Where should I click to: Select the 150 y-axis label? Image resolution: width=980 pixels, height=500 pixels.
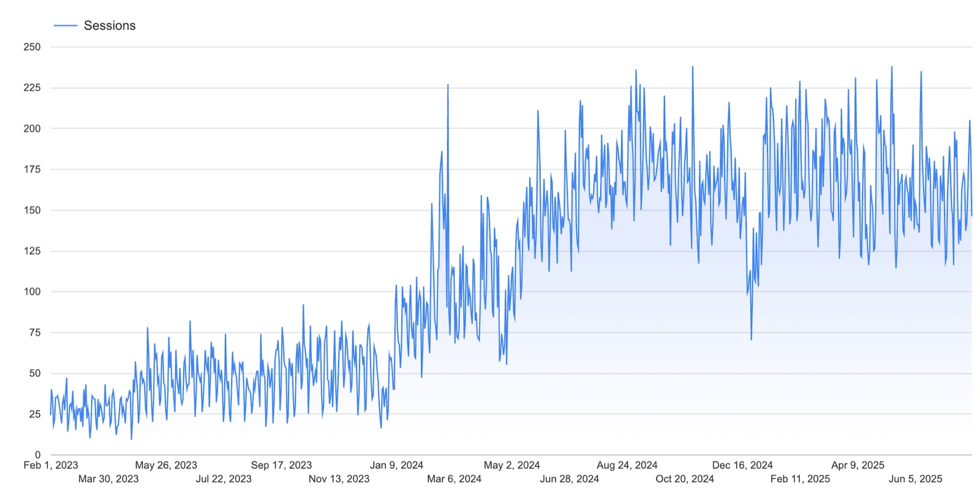(x=32, y=210)
